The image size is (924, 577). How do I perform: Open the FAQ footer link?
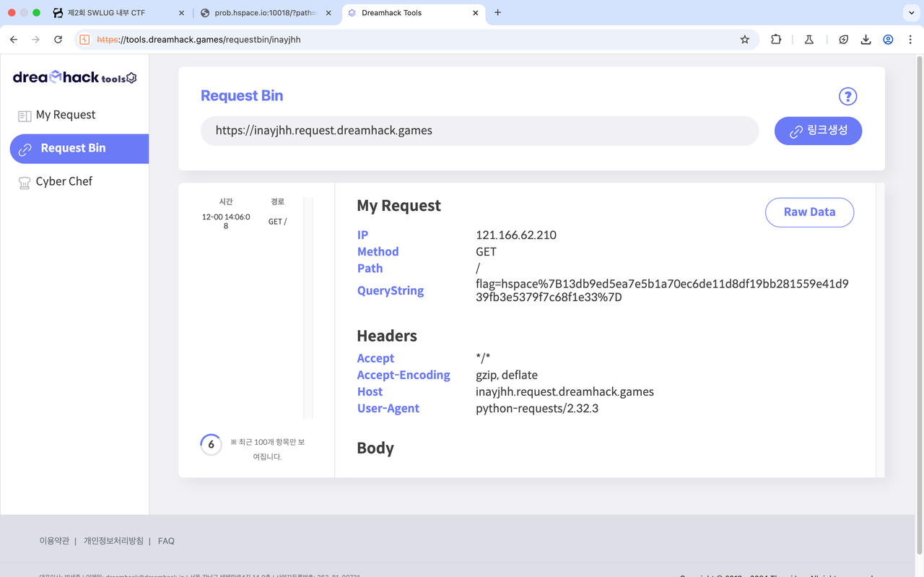pos(166,541)
